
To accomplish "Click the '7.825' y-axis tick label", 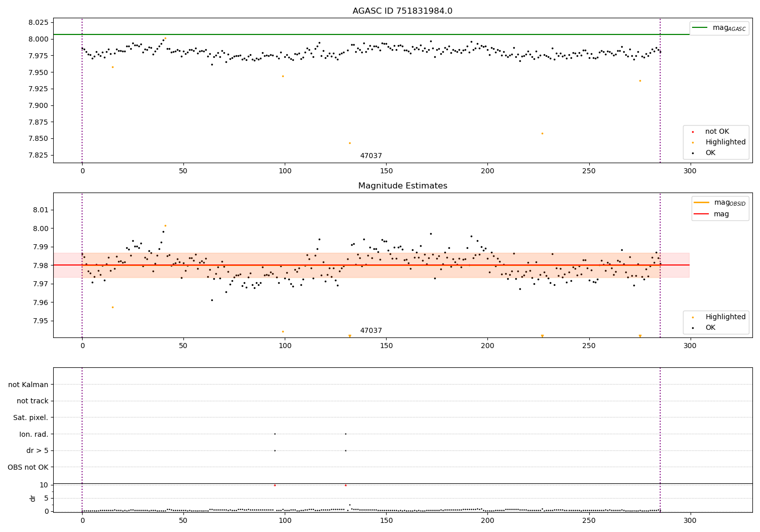I will coord(39,155).
